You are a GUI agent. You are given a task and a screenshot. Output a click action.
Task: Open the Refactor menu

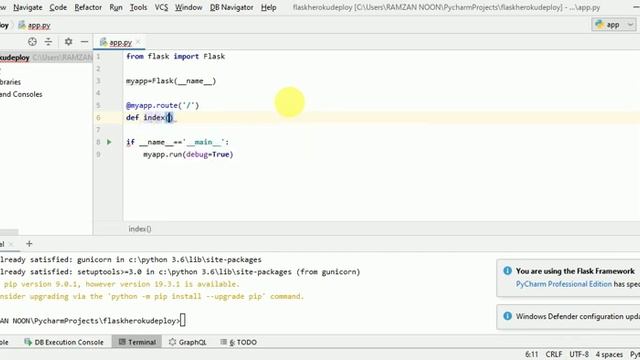click(88, 7)
